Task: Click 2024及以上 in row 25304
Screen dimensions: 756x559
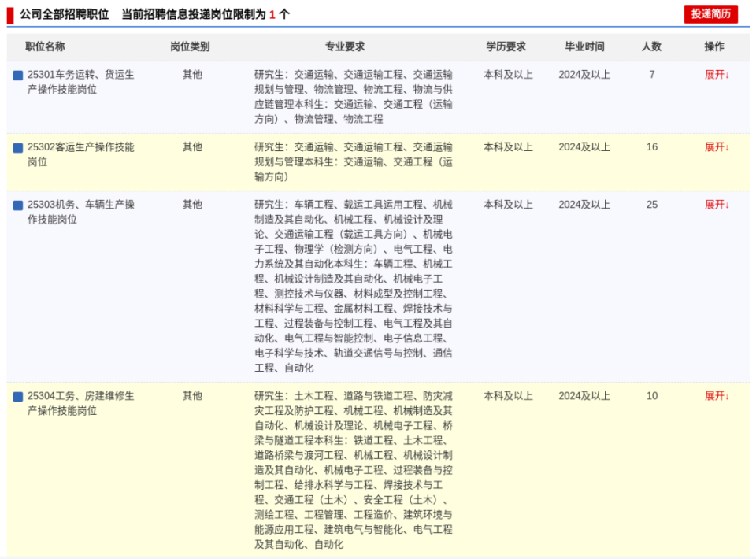Action: 584,396
